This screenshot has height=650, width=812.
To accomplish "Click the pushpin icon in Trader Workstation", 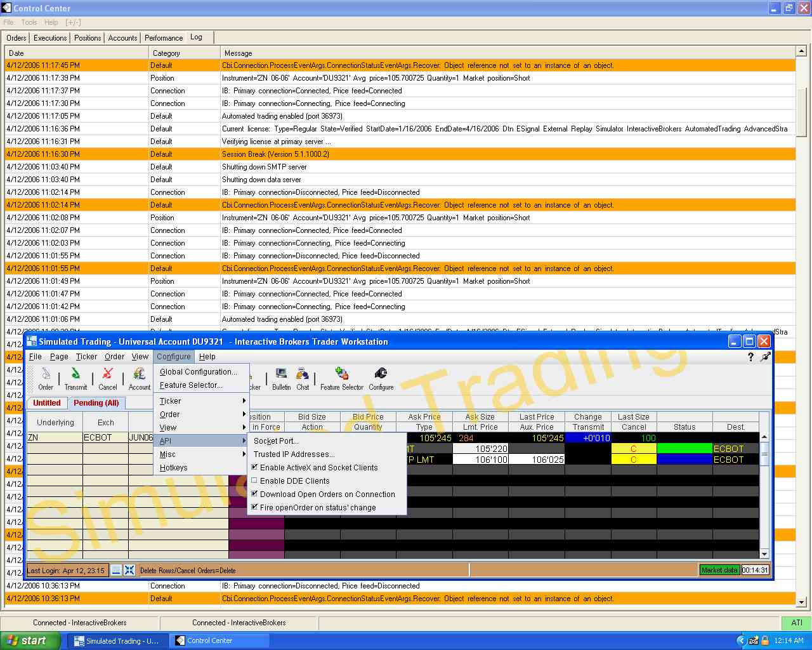I will coord(766,357).
